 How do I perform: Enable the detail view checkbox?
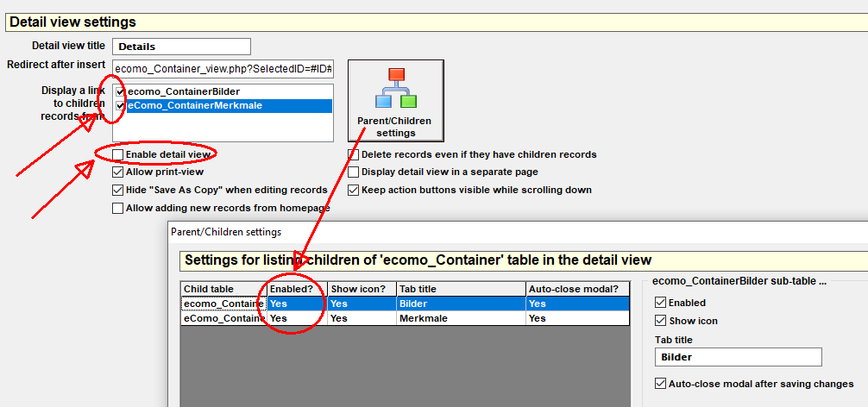click(x=117, y=154)
